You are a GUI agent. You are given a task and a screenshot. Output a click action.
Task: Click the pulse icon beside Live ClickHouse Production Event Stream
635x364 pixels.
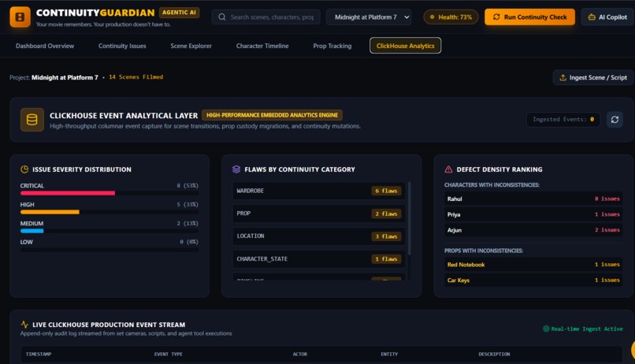coord(24,325)
